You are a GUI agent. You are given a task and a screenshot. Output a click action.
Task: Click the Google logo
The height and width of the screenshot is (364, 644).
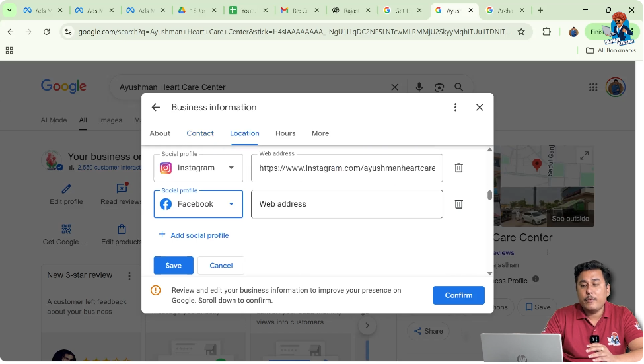pos(63,87)
